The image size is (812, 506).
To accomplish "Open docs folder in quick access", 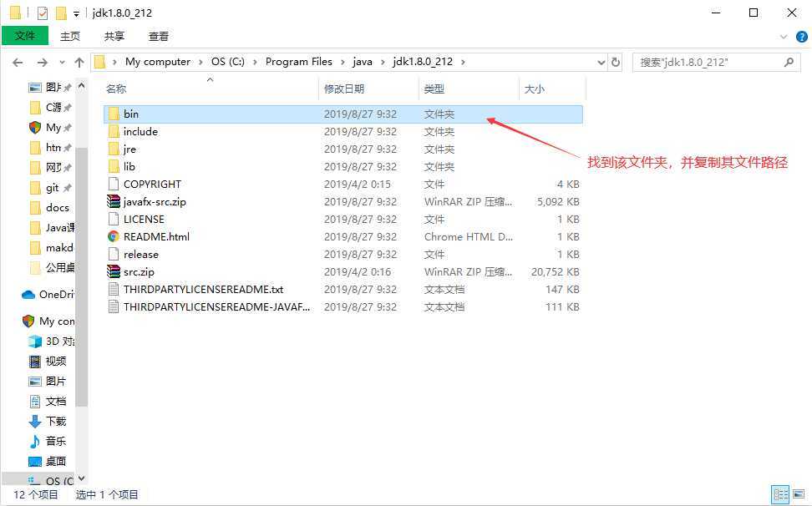I will [50, 208].
